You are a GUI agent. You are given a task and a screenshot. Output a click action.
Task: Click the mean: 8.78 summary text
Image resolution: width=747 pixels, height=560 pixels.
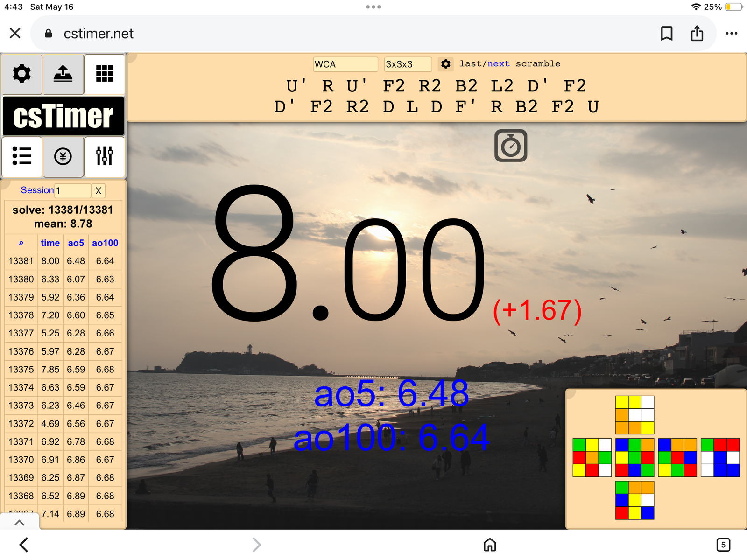tap(63, 224)
